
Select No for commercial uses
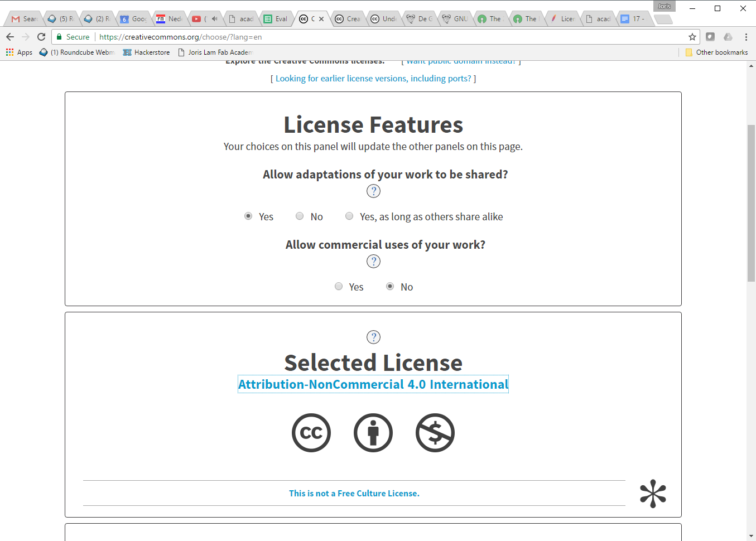(x=390, y=287)
